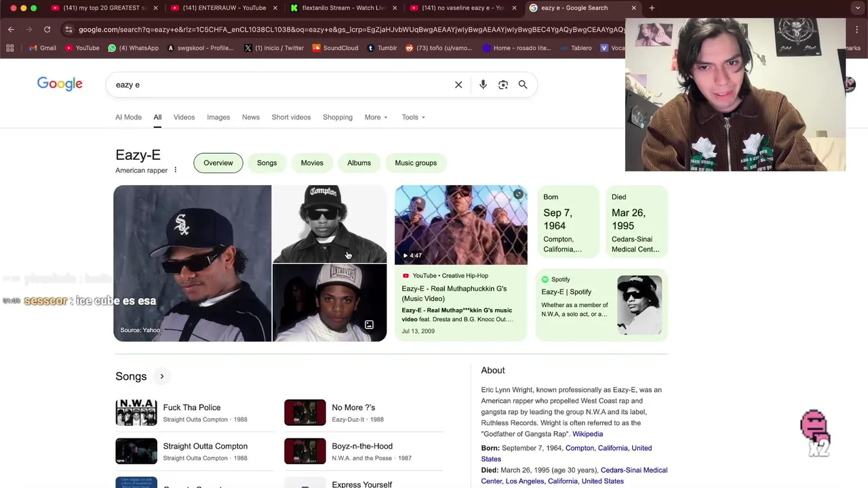Open the 'Eazy-E - Real Muthaphuckkin G's' video title

point(454,293)
